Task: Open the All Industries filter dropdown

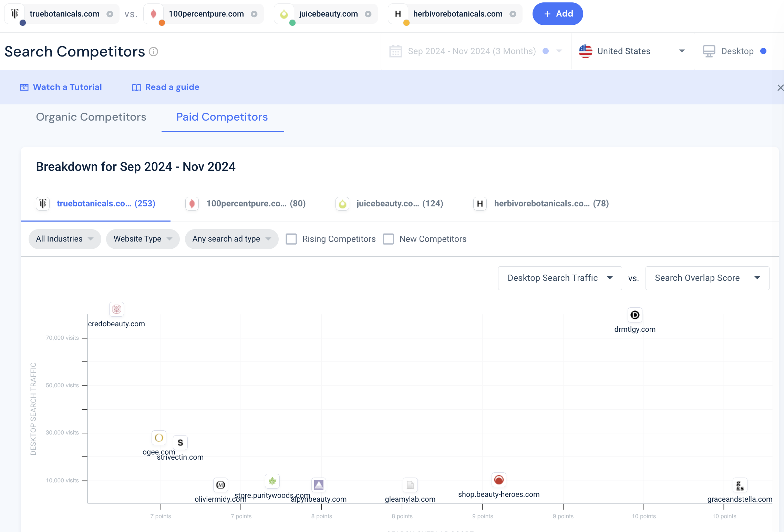Action: tap(64, 239)
